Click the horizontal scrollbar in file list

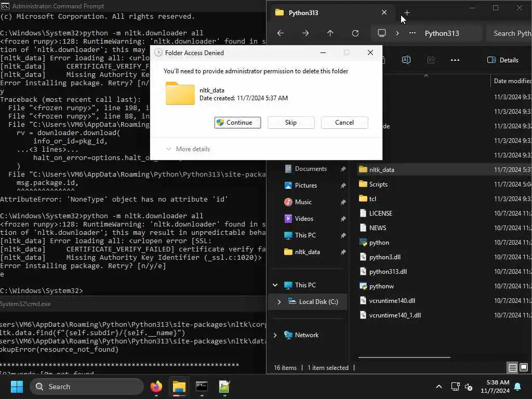point(404,357)
